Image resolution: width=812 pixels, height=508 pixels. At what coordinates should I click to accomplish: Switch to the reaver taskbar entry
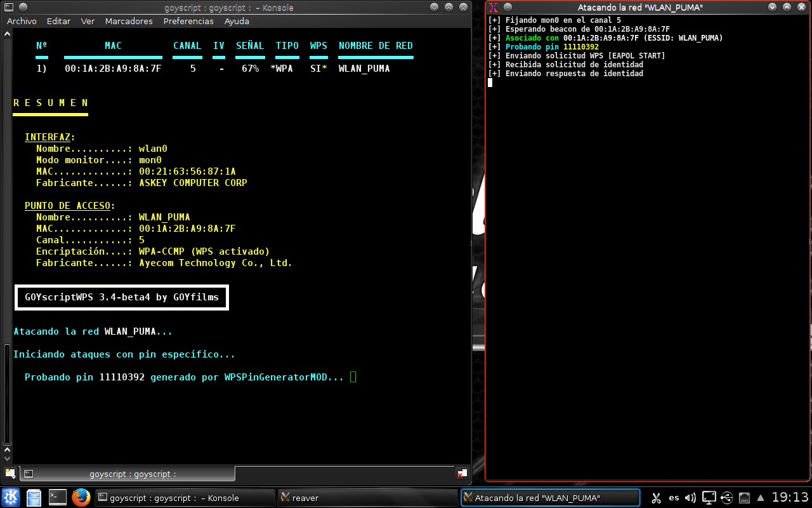[x=367, y=498]
